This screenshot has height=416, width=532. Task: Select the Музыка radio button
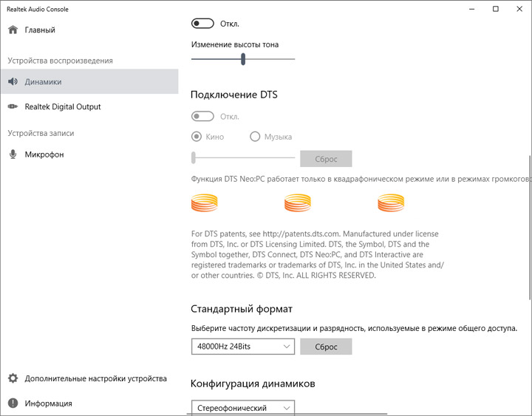pyautogui.click(x=255, y=137)
